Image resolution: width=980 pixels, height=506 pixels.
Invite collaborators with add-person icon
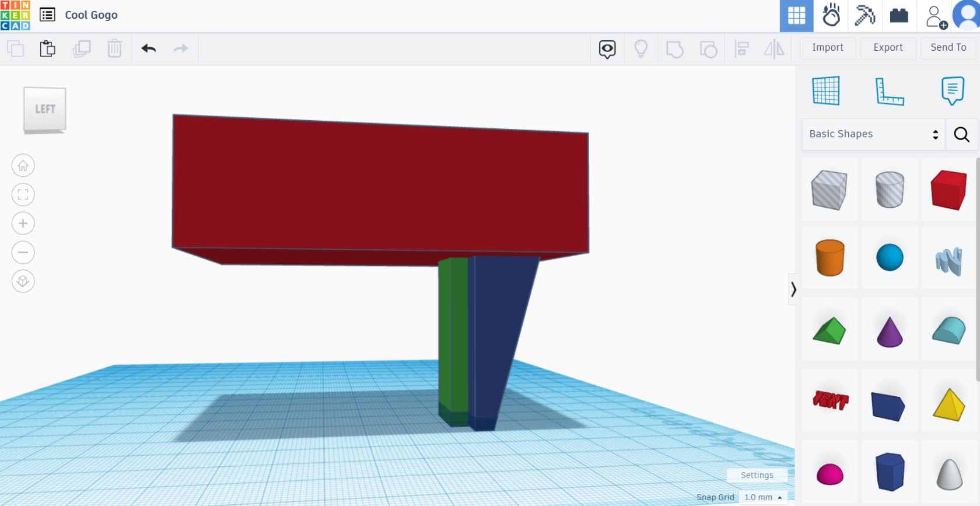click(936, 17)
